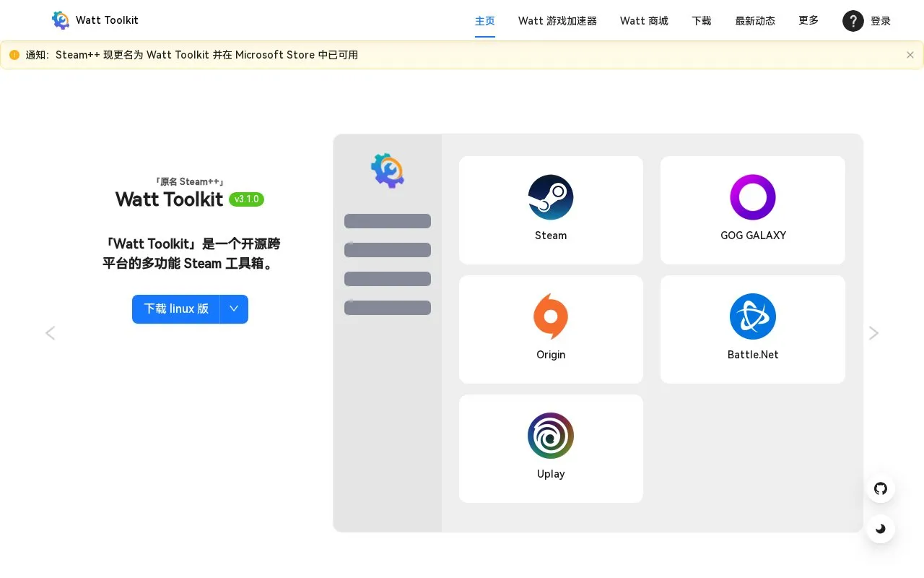Screen dimensions: 924x578
Task: Click the Origin label text
Action: (x=551, y=355)
